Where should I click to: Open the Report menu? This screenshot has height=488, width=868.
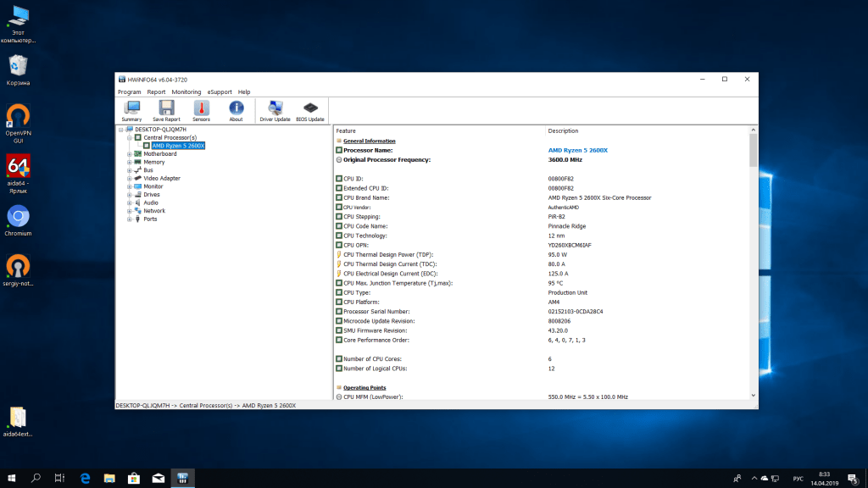click(x=156, y=91)
